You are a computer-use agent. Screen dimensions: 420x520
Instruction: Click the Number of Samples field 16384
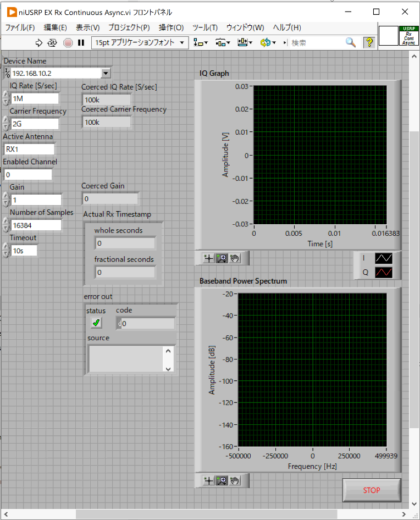pyautogui.click(x=36, y=225)
